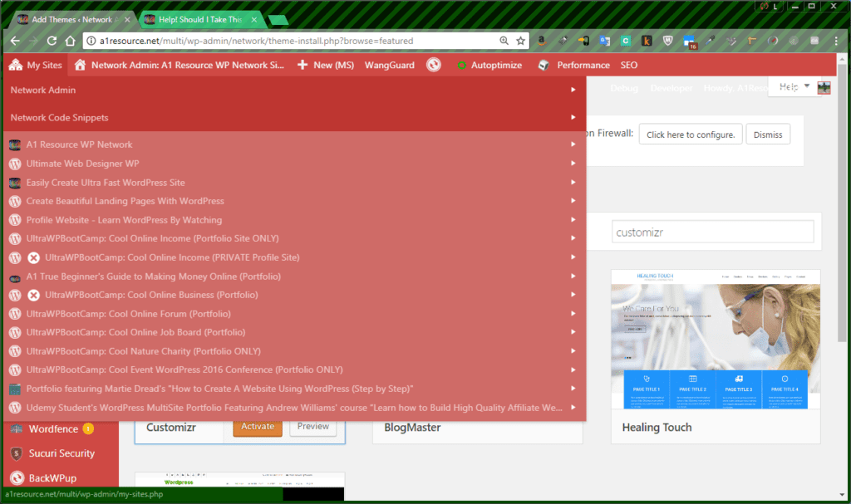851x504 pixels.
Task: Click the Amazon Assistant extension icon
Action: point(541,39)
